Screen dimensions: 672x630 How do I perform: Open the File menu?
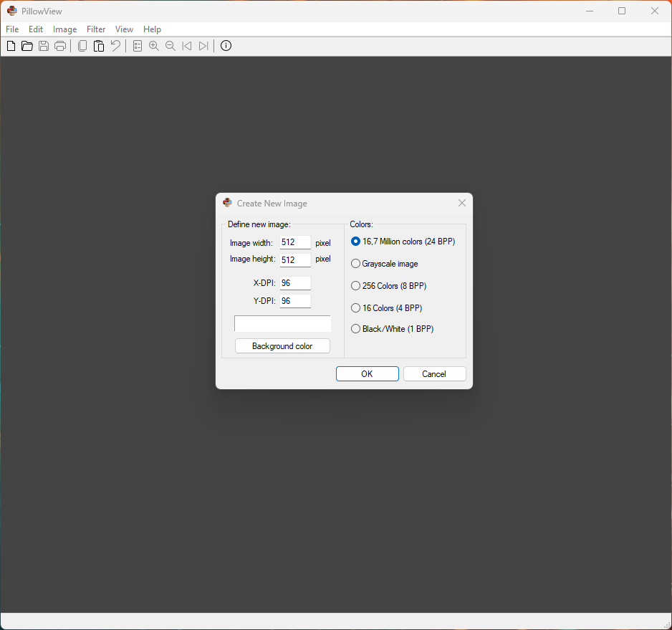coord(12,29)
